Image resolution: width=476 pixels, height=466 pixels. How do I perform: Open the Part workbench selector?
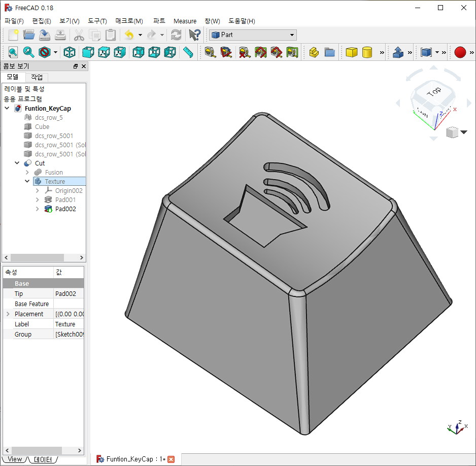pyautogui.click(x=253, y=35)
